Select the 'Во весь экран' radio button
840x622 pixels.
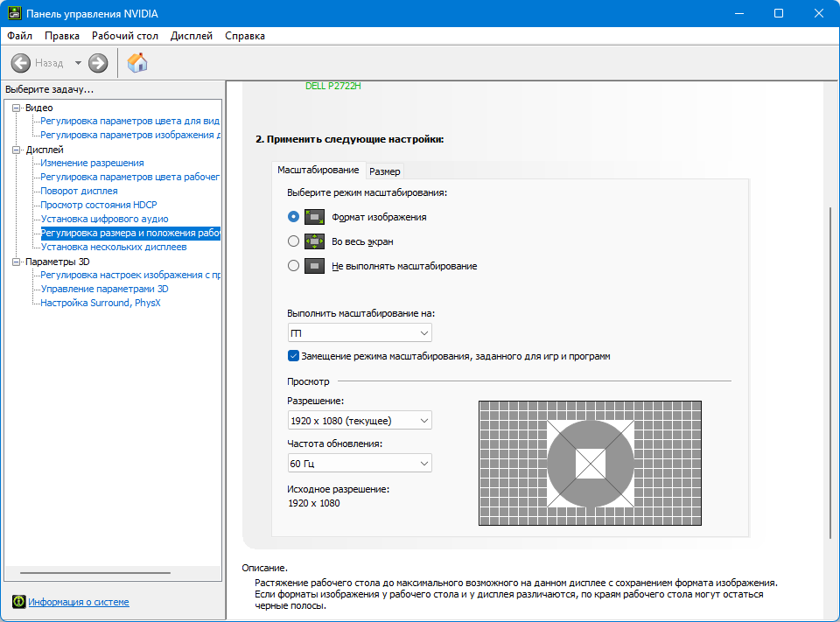point(293,241)
